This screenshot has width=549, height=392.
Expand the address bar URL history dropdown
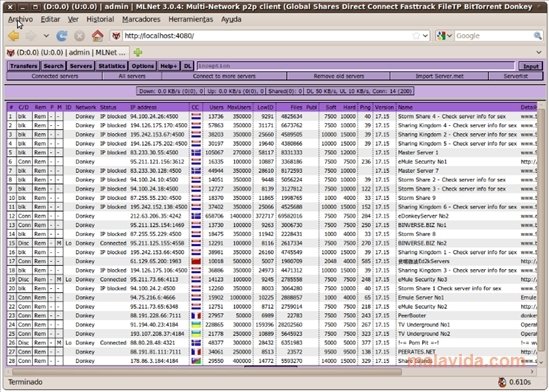(425, 36)
